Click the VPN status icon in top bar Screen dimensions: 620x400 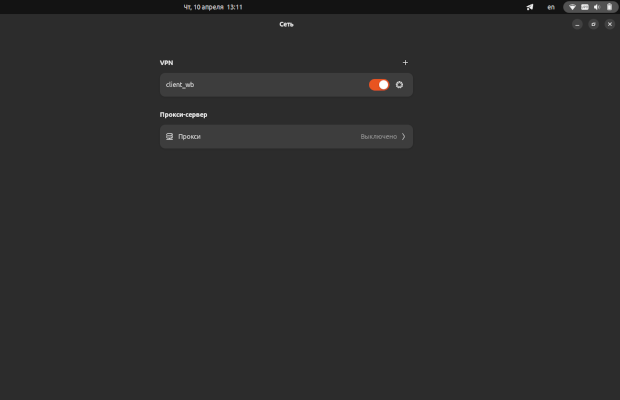pyautogui.click(x=585, y=7)
